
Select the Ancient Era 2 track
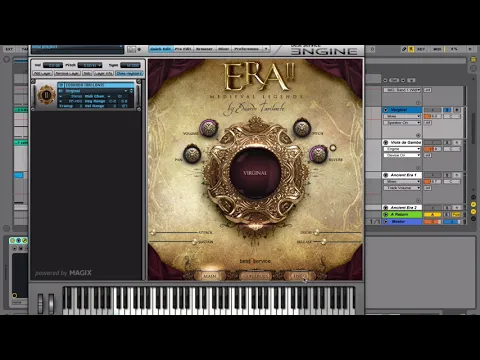pos(402,207)
